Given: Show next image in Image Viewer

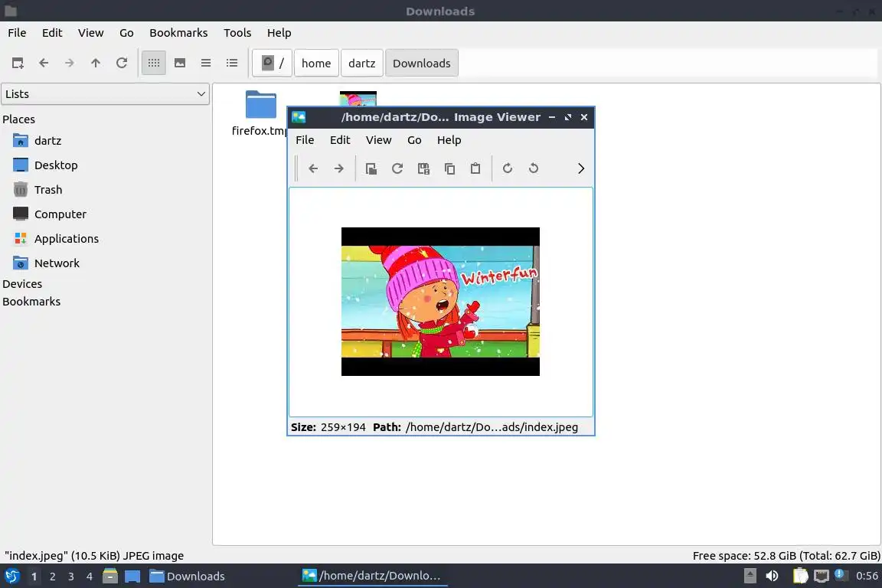Looking at the screenshot, I should point(338,168).
